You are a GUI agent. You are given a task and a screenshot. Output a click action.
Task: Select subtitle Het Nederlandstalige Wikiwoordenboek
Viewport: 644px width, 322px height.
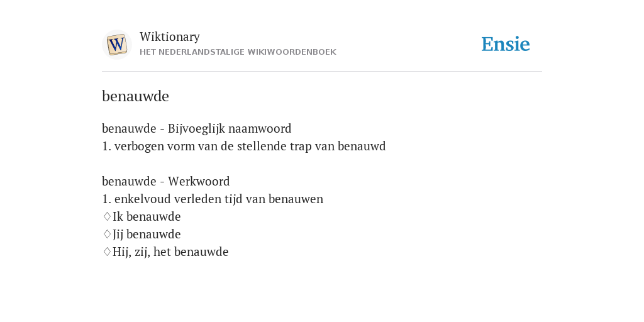point(238,52)
